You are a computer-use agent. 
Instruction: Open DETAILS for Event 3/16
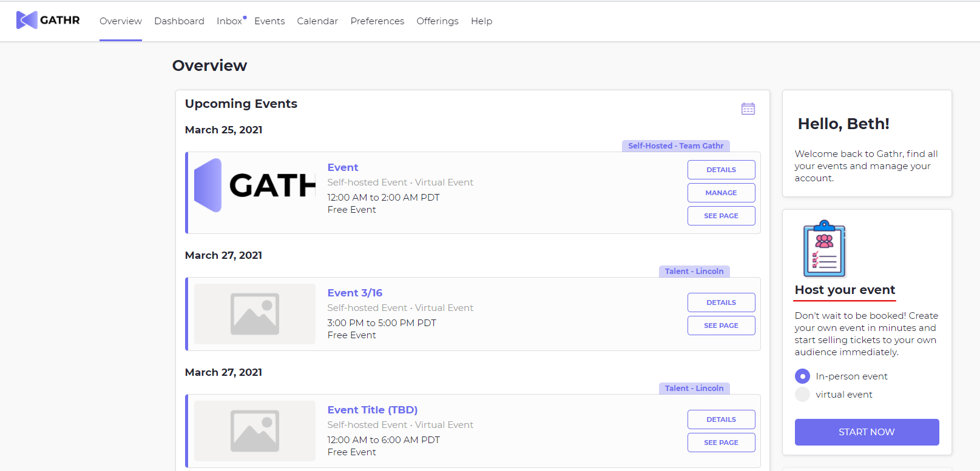pyautogui.click(x=721, y=302)
